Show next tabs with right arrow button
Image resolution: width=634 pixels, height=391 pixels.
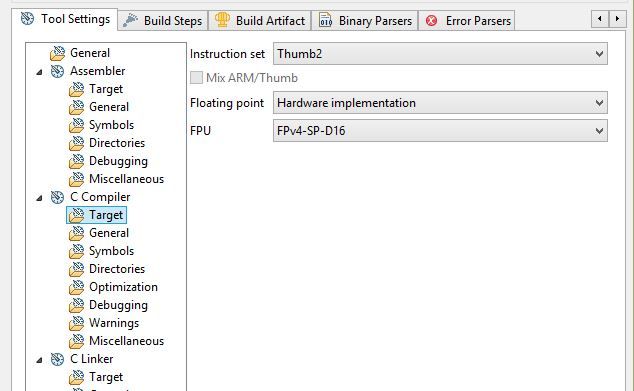pyautogui.click(x=617, y=19)
